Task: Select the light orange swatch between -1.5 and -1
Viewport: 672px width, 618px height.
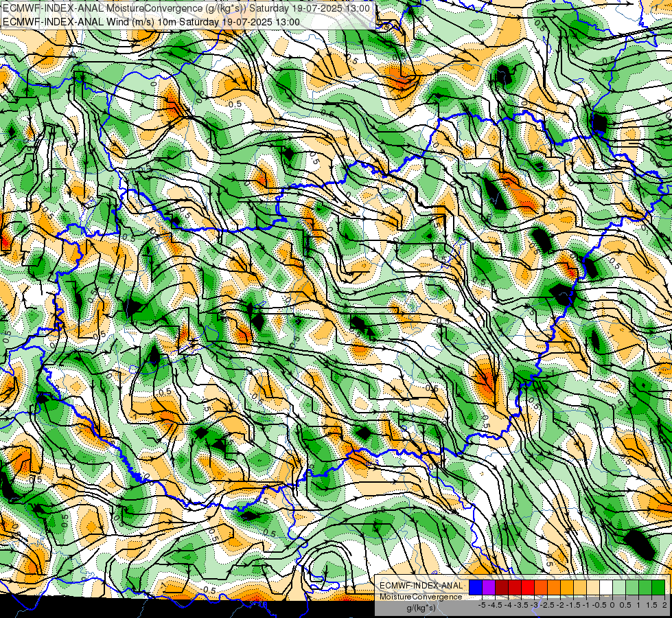Action: (580, 587)
